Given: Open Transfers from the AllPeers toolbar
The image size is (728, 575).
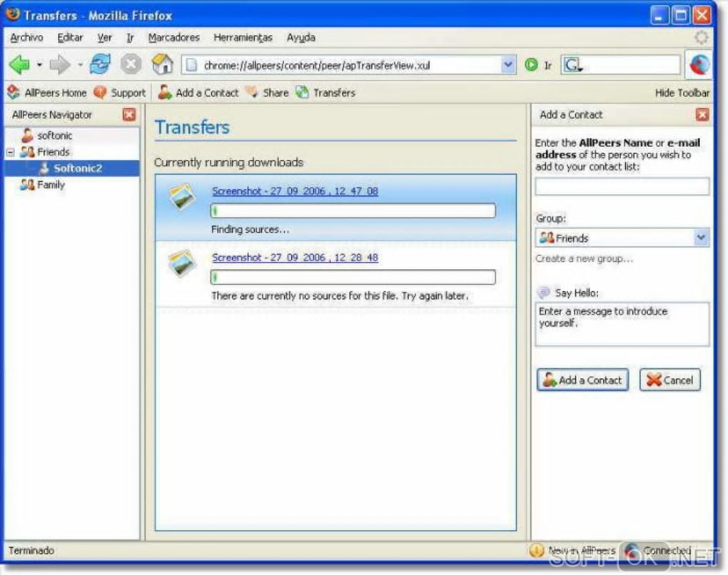Looking at the screenshot, I should click(x=325, y=93).
